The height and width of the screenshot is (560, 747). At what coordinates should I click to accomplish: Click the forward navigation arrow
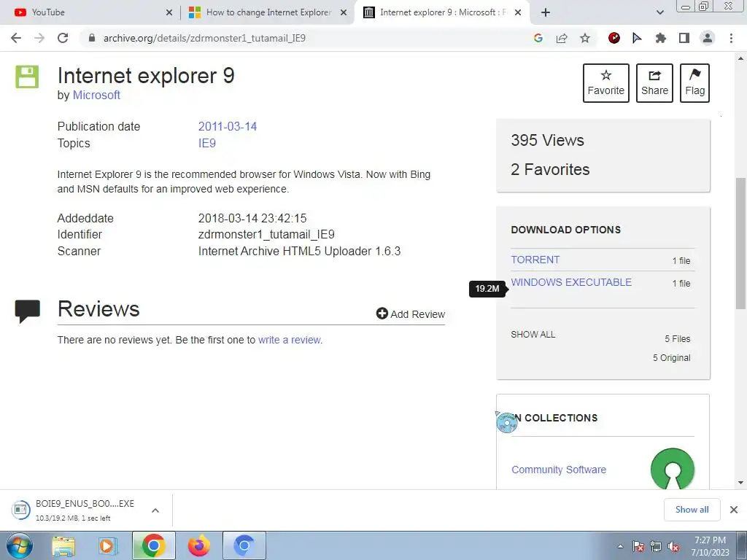coord(39,38)
